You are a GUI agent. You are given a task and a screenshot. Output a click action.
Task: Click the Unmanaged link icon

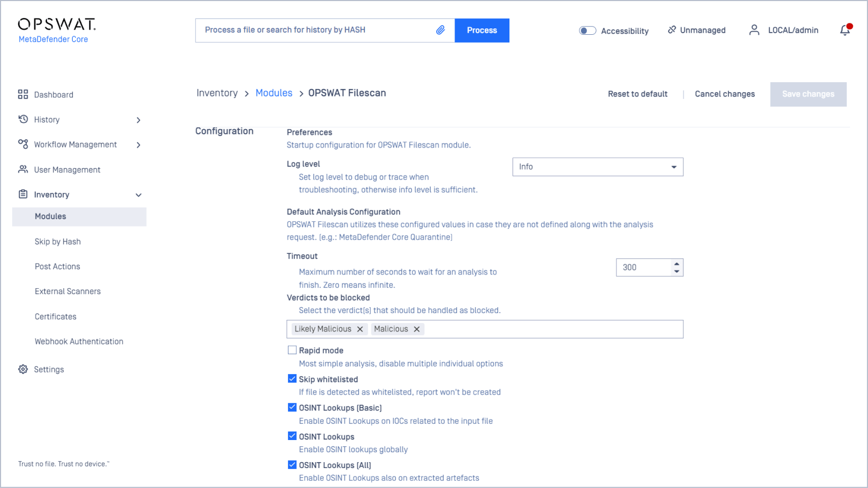[672, 30]
